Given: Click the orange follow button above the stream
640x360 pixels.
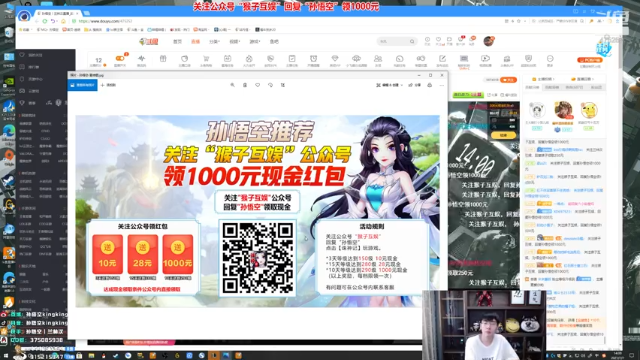Looking at the screenshot, I should click(x=509, y=80).
